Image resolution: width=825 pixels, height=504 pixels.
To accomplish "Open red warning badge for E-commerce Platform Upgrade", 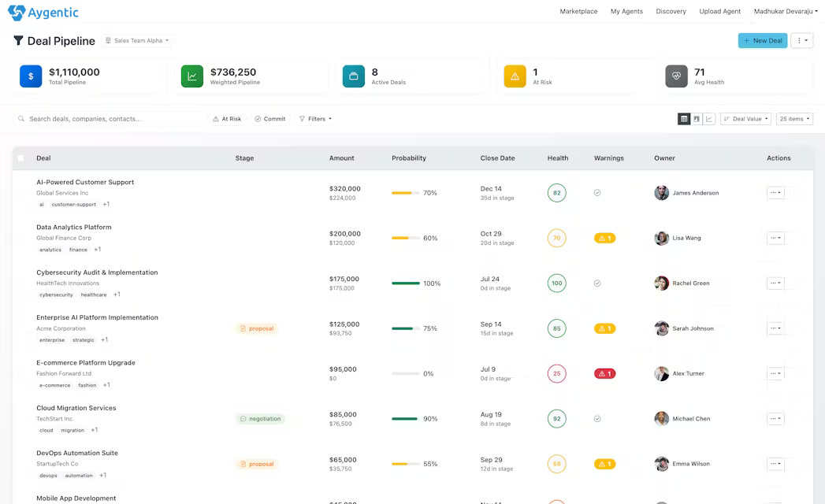I will pyautogui.click(x=604, y=373).
